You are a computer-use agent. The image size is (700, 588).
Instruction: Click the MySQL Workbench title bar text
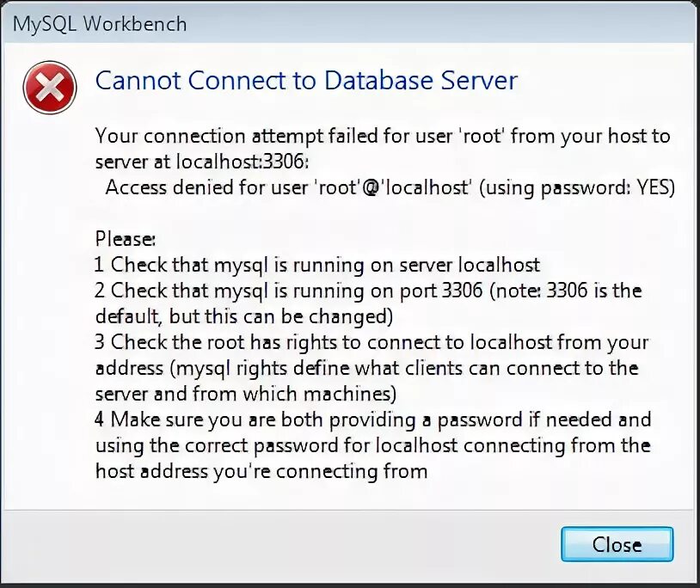[100, 23]
